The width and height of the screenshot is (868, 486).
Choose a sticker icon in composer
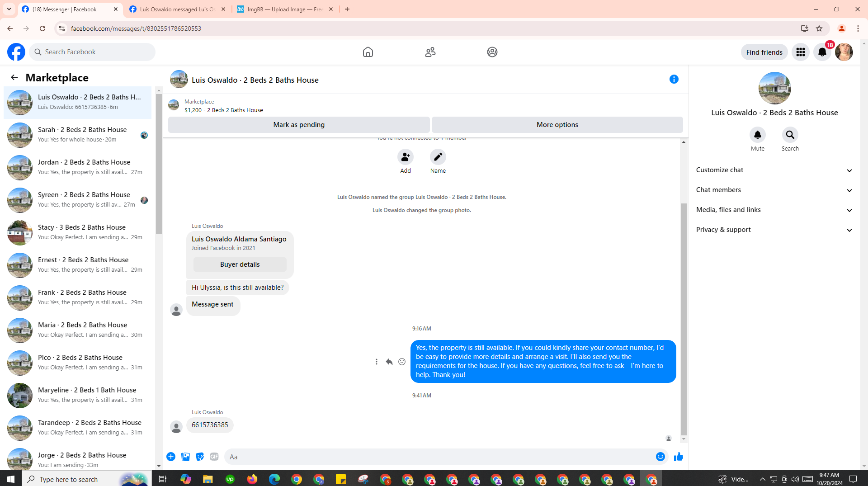point(200,457)
